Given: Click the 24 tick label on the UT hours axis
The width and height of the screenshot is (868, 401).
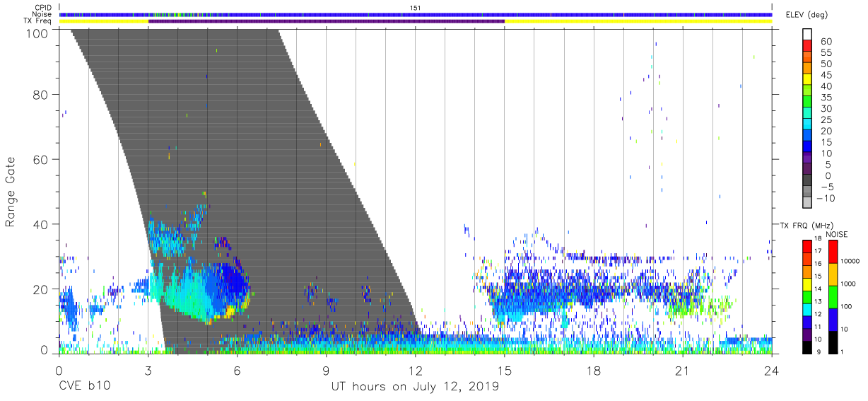Looking at the screenshot, I should click(x=771, y=370).
